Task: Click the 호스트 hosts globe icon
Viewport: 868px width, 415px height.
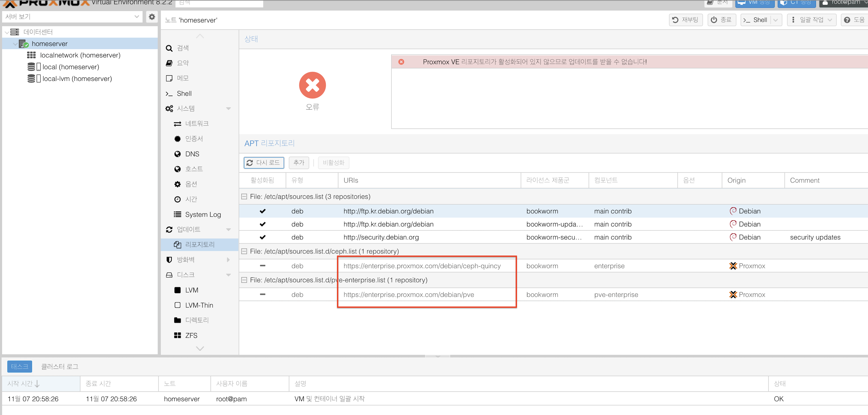Action: coord(177,169)
